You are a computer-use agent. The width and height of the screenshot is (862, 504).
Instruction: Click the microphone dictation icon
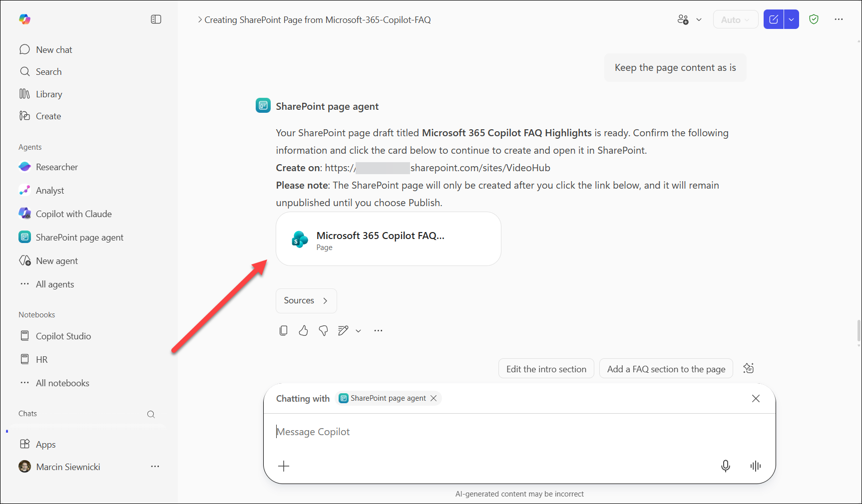725,466
